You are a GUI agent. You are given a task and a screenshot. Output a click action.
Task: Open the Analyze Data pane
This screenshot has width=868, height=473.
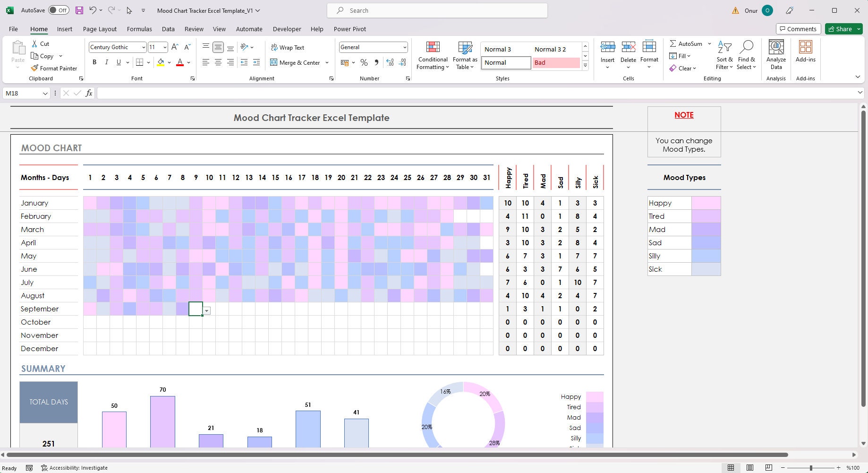pyautogui.click(x=776, y=52)
